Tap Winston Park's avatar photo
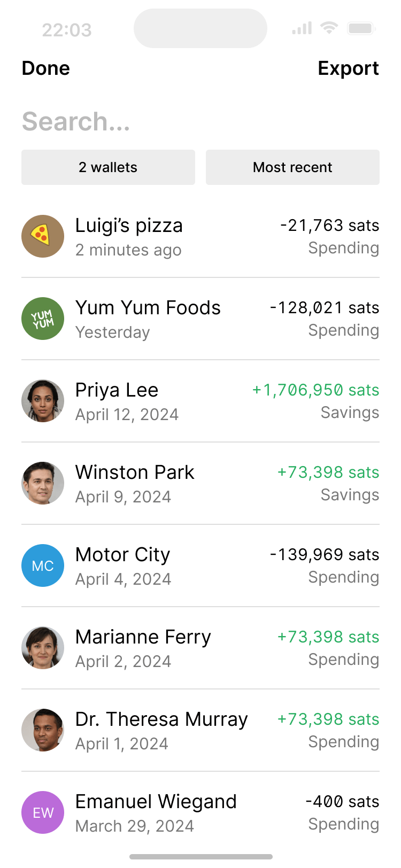 (43, 483)
